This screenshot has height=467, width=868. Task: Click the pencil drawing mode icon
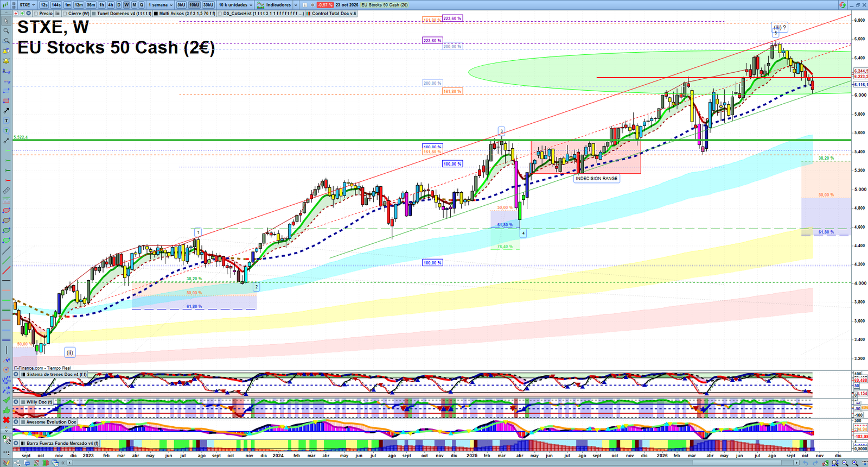pyautogui.click(x=6, y=462)
